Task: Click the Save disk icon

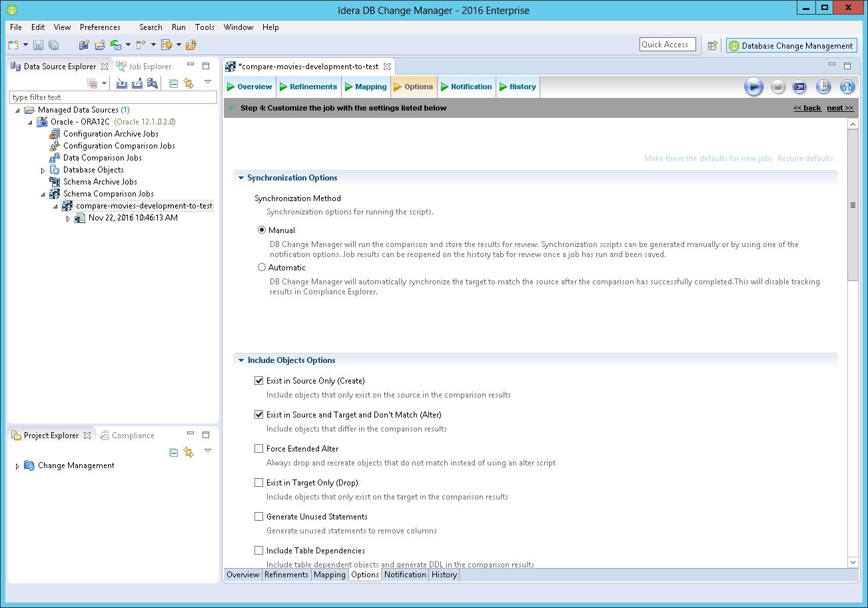Action: pyautogui.click(x=38, y=45)
